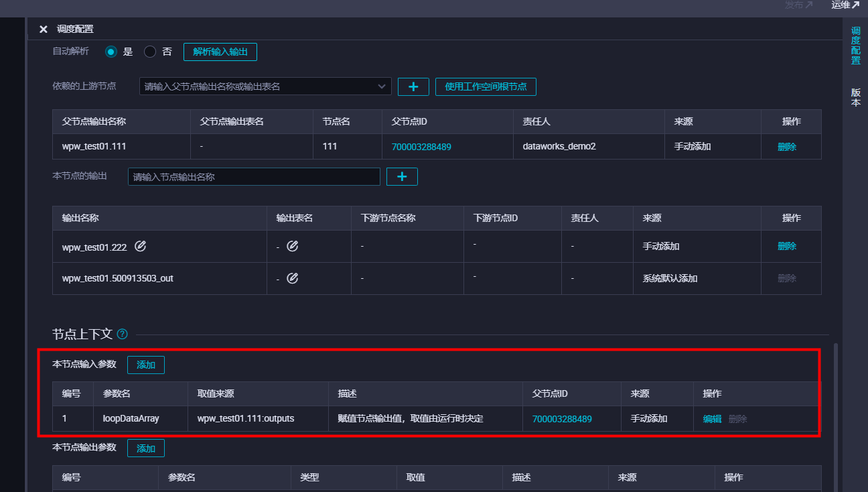Click the plus button next to upstream node dropdown
The width and height of the screenshot is (868, 492).
(x=413, y=86)
